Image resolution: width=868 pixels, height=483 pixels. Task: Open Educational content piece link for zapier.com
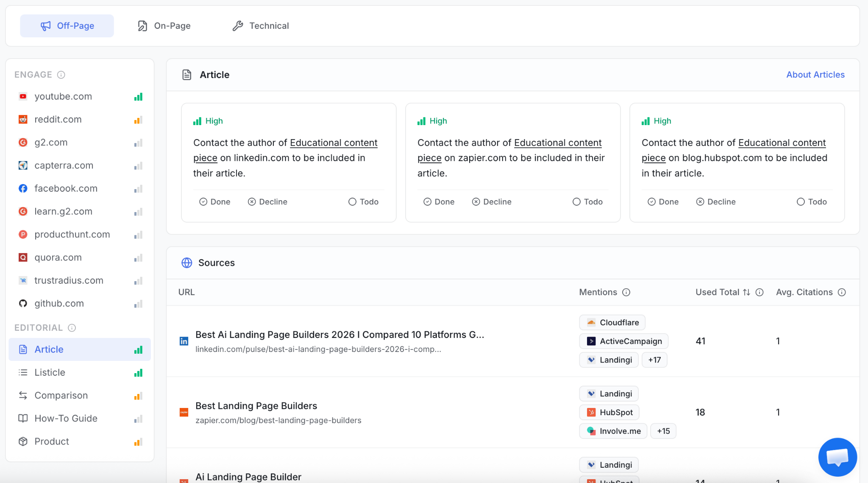point(558,143)
